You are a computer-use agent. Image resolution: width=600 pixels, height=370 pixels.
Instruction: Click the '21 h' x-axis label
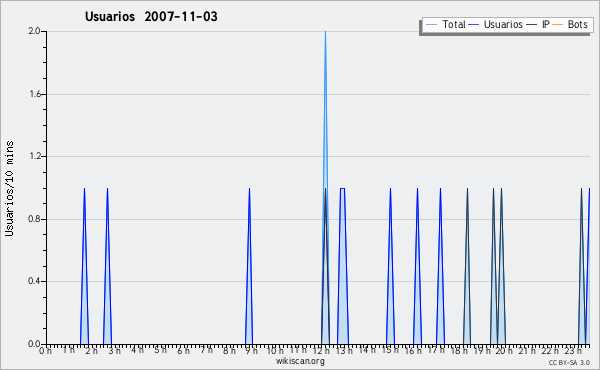(527, 351)
